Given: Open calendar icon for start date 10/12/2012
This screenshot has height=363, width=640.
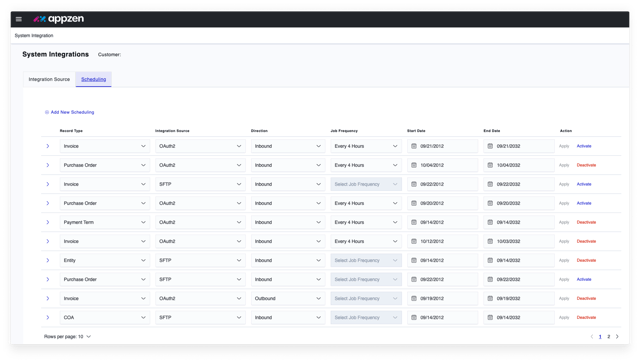Looking at the screenshot, I should 413,241.
